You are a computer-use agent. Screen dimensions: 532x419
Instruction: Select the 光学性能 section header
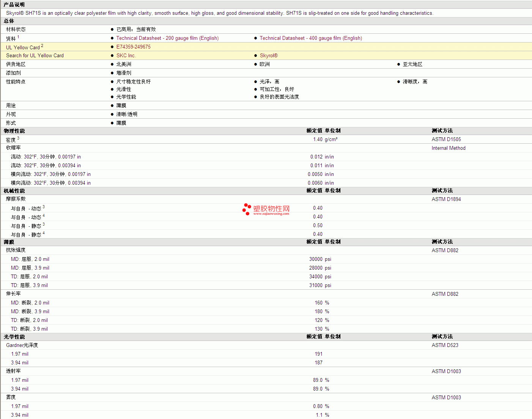(14, 337)
